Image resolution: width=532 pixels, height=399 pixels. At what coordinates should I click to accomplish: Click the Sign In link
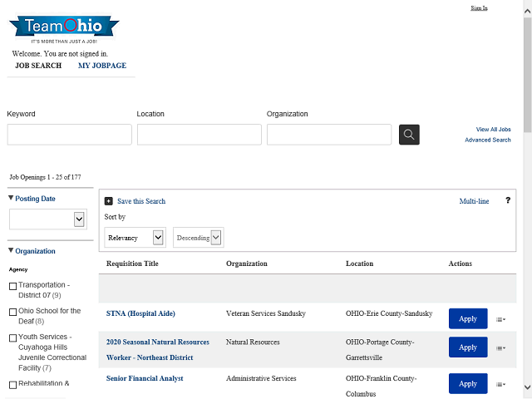coord(479,7)
